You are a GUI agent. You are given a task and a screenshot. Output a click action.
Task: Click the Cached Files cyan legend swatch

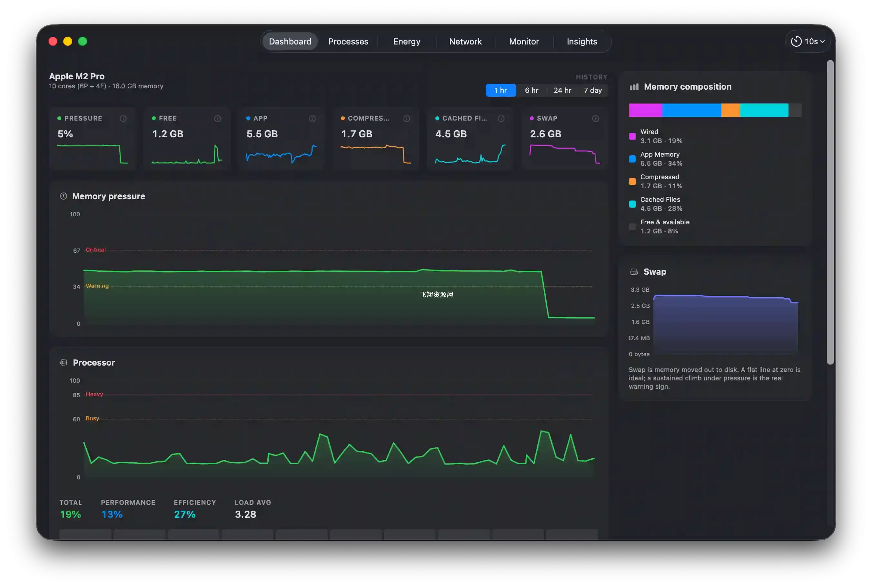[632, 204]
